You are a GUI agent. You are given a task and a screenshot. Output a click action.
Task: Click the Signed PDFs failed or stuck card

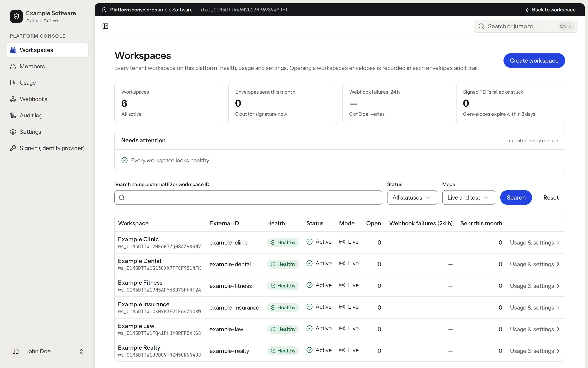point(510,103)
